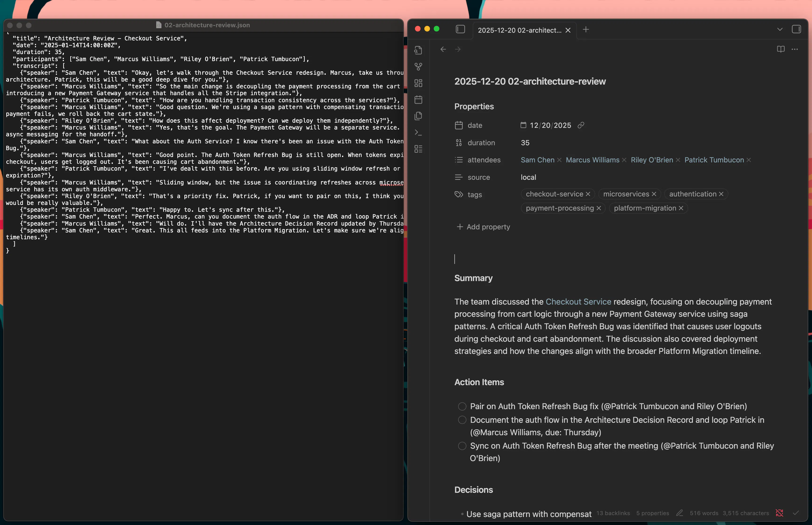Click '516 words' in the status bar
This screenshot has width=812, height=525.
pyautogui.click(x=704, y=513)
